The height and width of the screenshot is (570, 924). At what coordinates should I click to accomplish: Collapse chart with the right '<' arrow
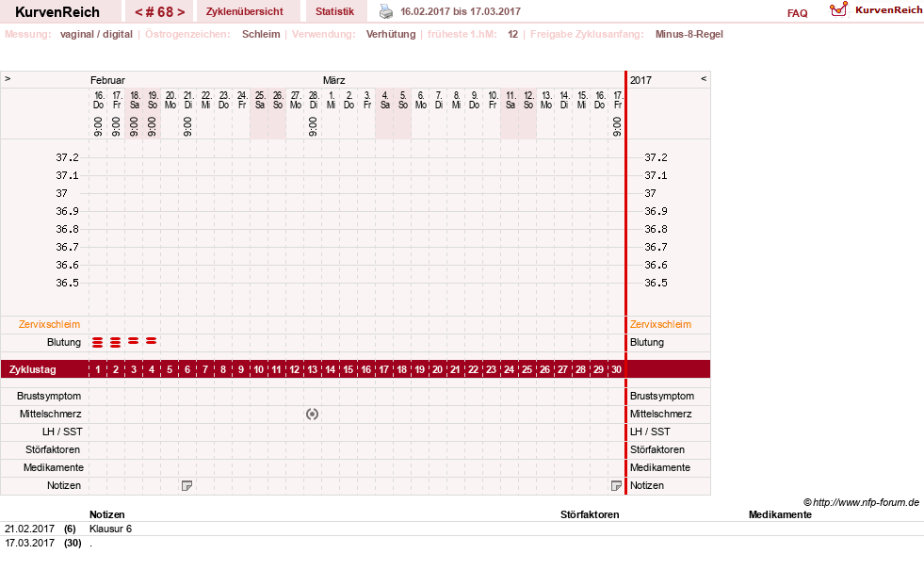tap(704, 79)
